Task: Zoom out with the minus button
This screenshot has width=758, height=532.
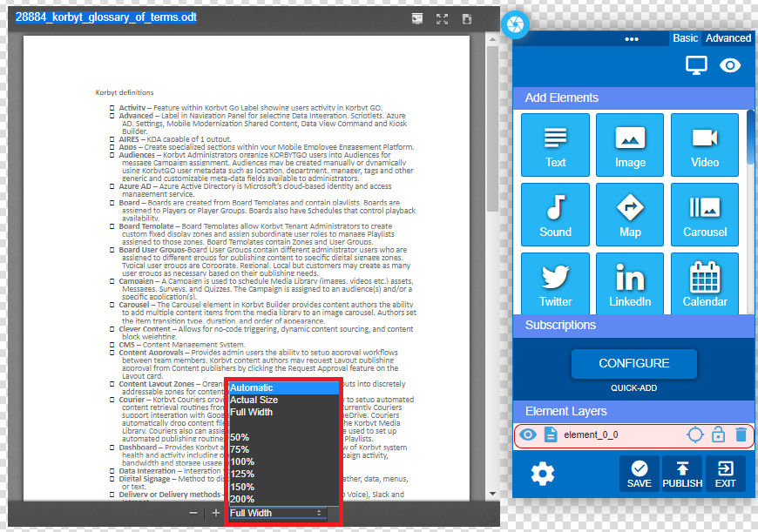Action: coord(193,513)
